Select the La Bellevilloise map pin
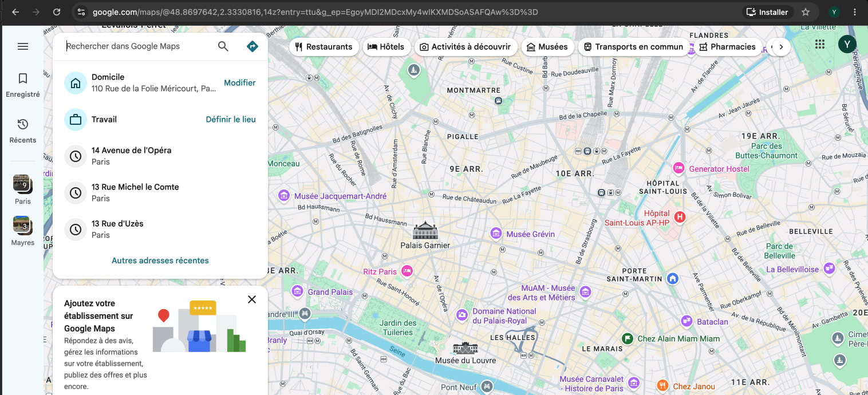Image resolution: width=868 pixels, height=395 pixels. [829, 269]
